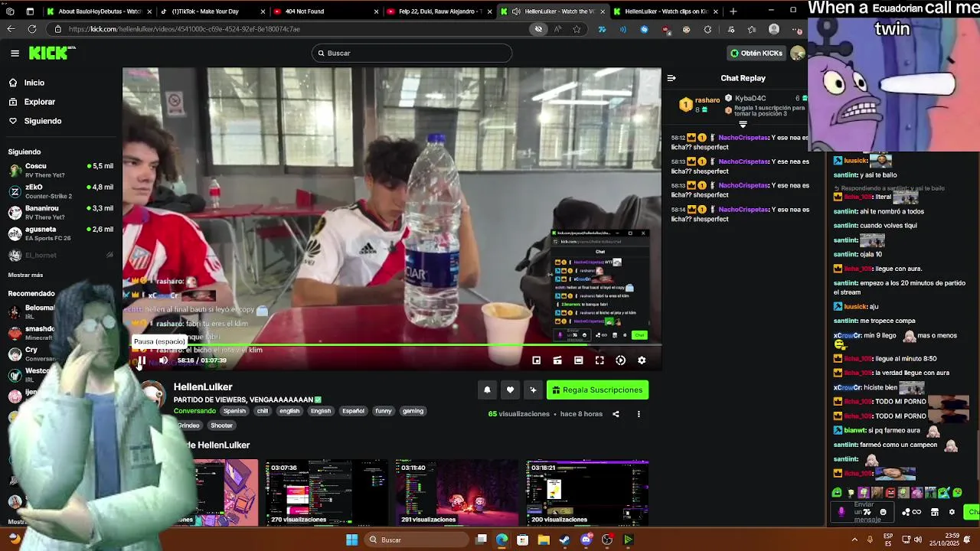
Task: Reload the page in the browser
Action: point(31,29)
